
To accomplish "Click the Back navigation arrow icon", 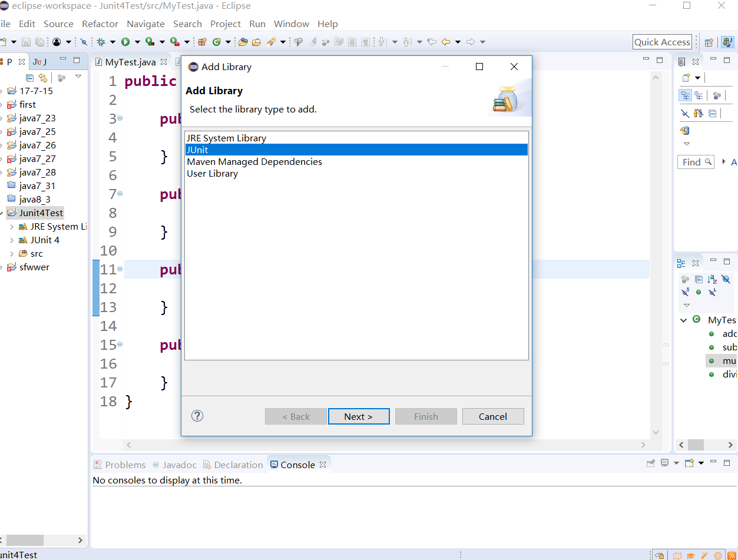I will [446, 42].
